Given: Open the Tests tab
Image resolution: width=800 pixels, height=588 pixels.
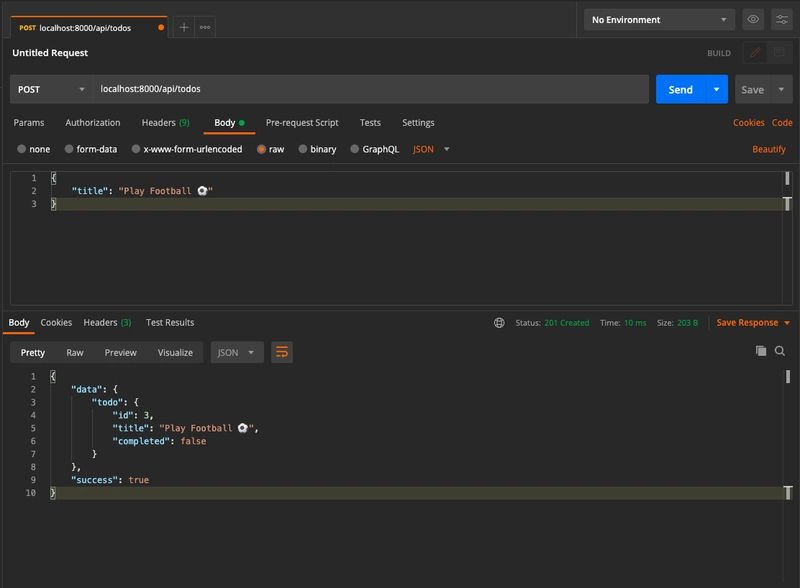Looking at the screenshot, I should (370, 122).
